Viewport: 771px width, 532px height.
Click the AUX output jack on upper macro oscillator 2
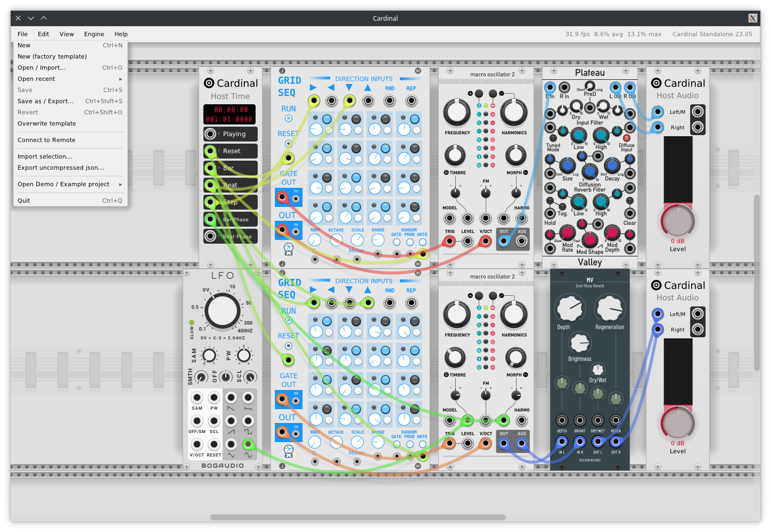(522, 242)
